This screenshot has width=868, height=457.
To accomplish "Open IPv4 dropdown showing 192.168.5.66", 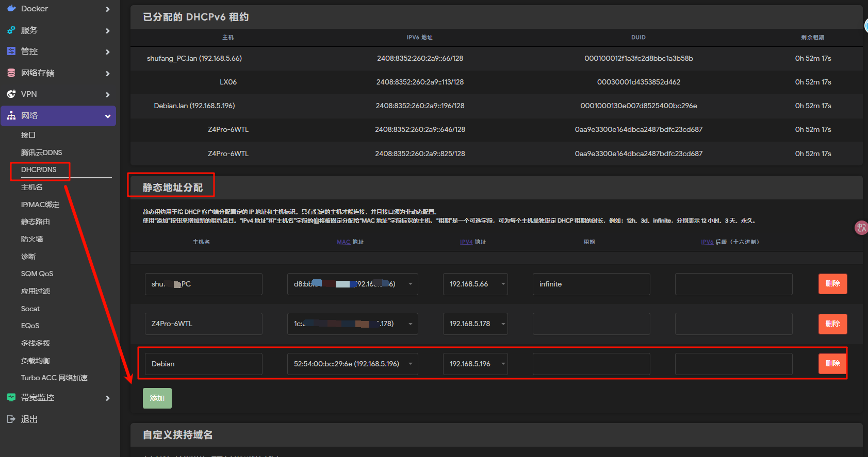I will [x=503, y=284].
